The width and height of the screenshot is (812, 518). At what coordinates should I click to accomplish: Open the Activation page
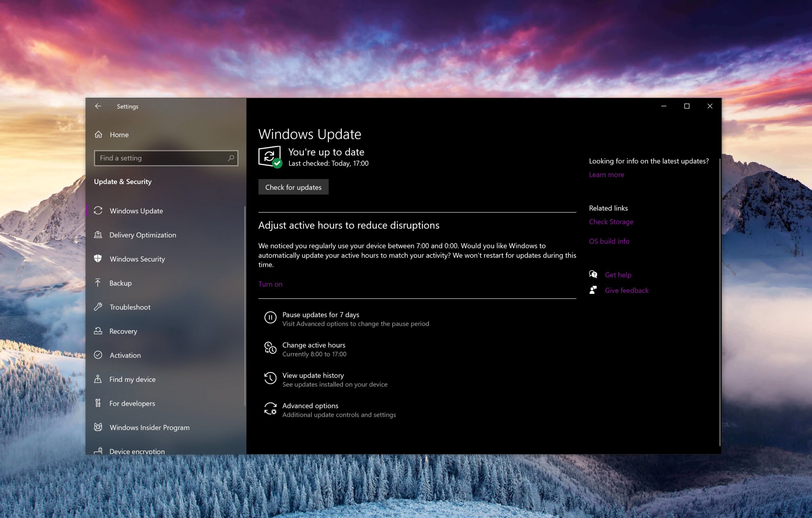click(165, 355)
